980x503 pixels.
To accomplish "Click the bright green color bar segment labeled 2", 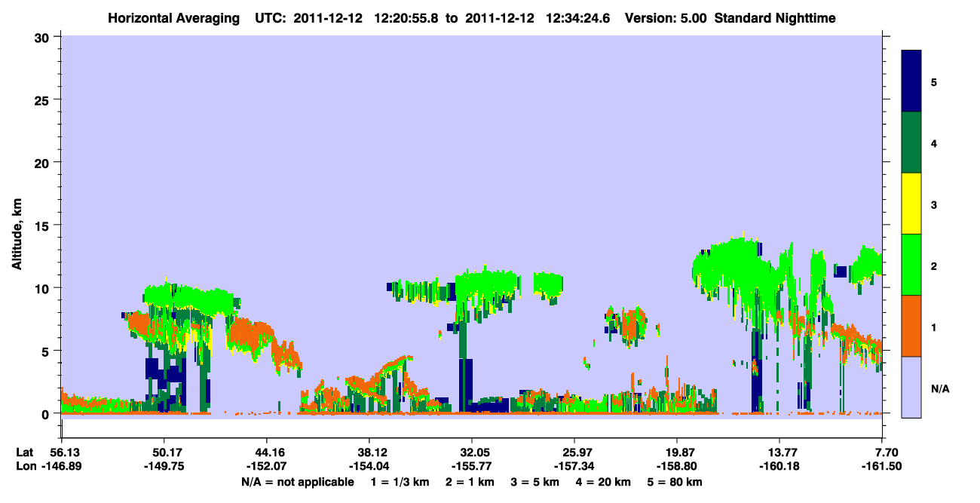I will [912, 265].
